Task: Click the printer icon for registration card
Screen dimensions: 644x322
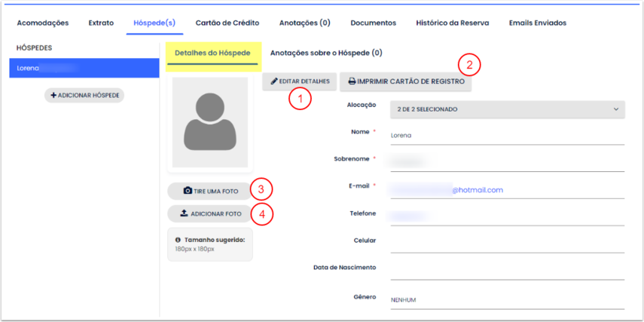Action: pos(352,81)
